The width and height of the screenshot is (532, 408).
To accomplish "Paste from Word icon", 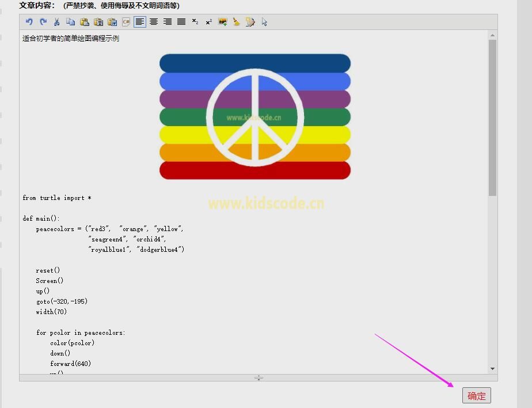I will [x=112, y=22].
